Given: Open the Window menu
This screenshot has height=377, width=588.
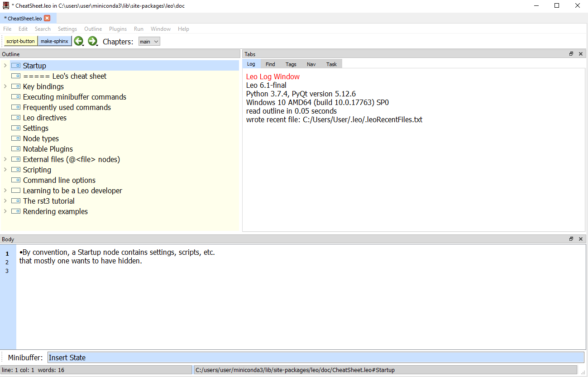Looking at the screenshot, I should [161, 29].
